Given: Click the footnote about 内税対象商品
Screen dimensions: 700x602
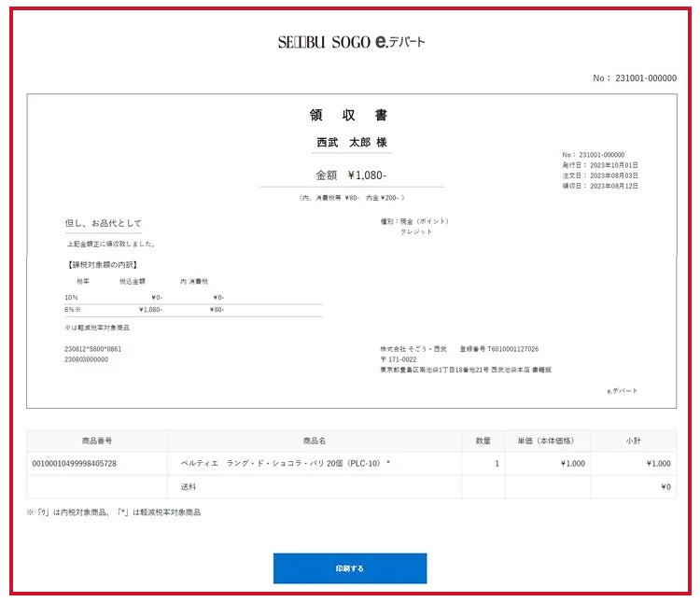Looking at the screenshot, I should click(113, 512).
